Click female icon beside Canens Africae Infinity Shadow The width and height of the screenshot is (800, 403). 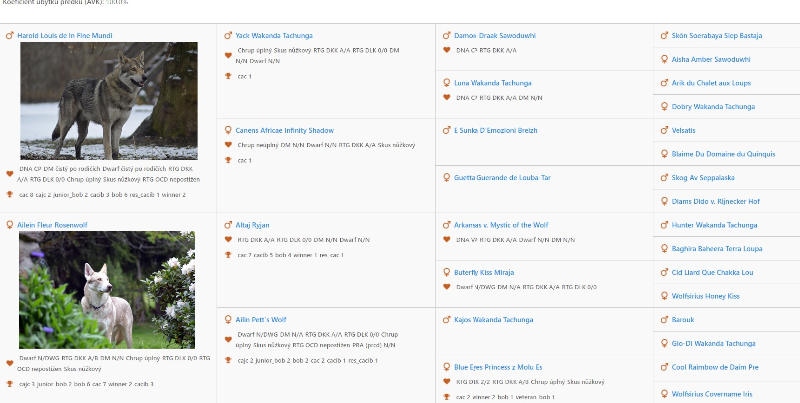(x=228, y=130)
